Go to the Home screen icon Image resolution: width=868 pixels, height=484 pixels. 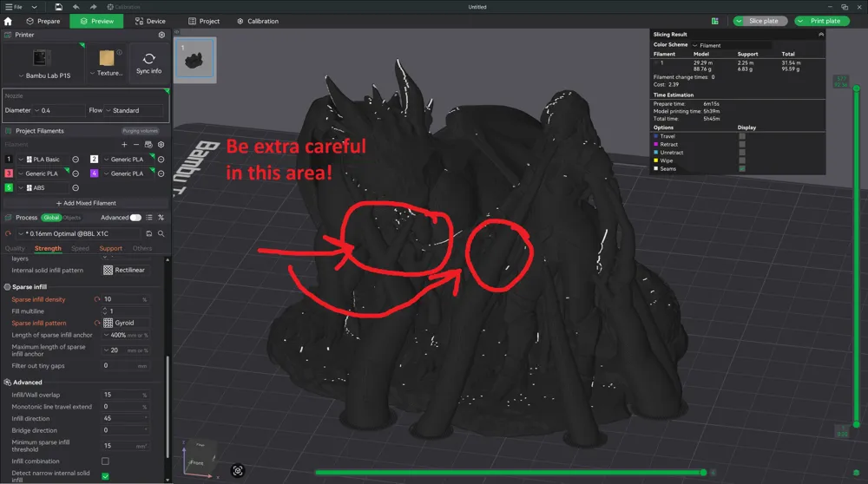click(x=8, y=21)
